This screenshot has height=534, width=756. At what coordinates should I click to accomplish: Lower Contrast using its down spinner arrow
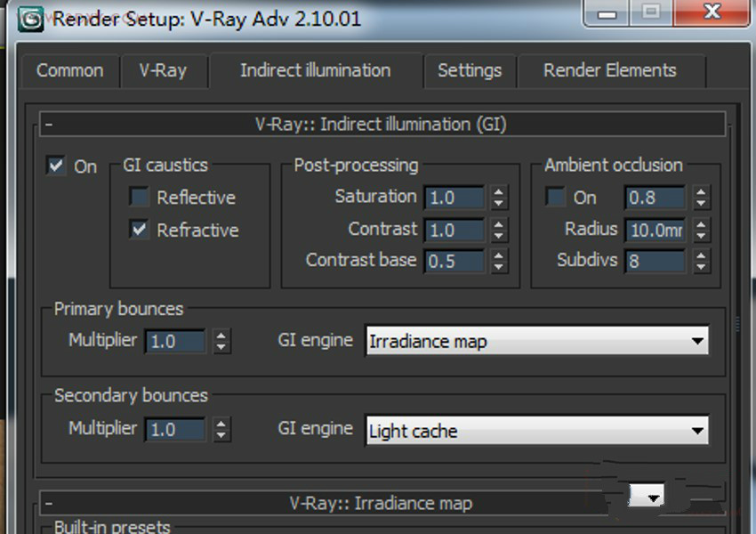click(499, 235)
